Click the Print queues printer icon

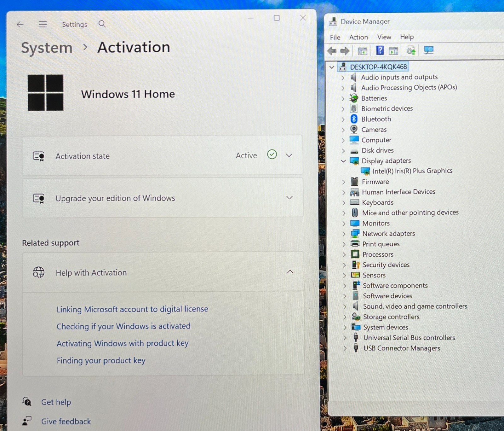[x=355, y=244]
